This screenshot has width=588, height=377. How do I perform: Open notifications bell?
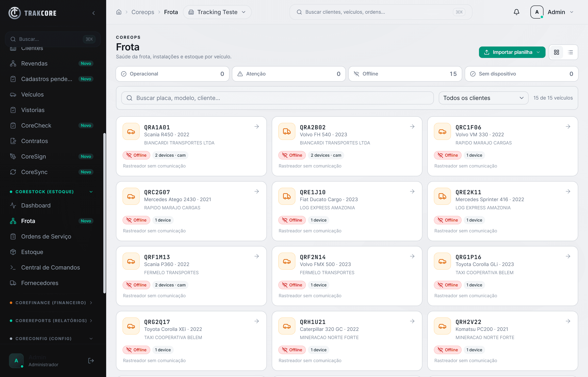[517, 12]
